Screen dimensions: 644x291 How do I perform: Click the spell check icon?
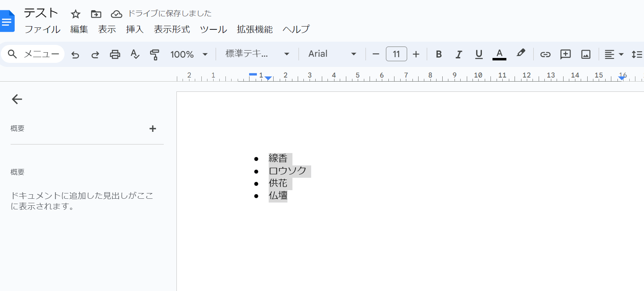tap(135, 54)
